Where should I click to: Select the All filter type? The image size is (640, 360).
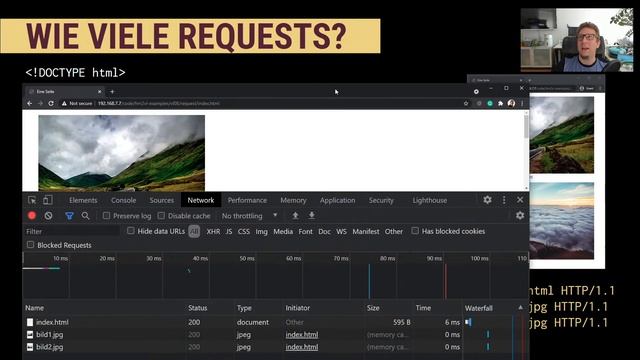point(194,231)
